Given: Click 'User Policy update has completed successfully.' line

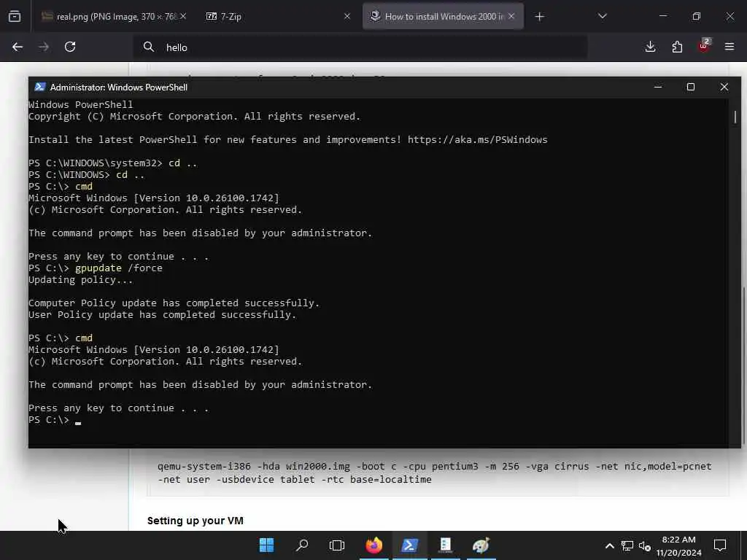Looking at the screenshot, I should 163,315.
